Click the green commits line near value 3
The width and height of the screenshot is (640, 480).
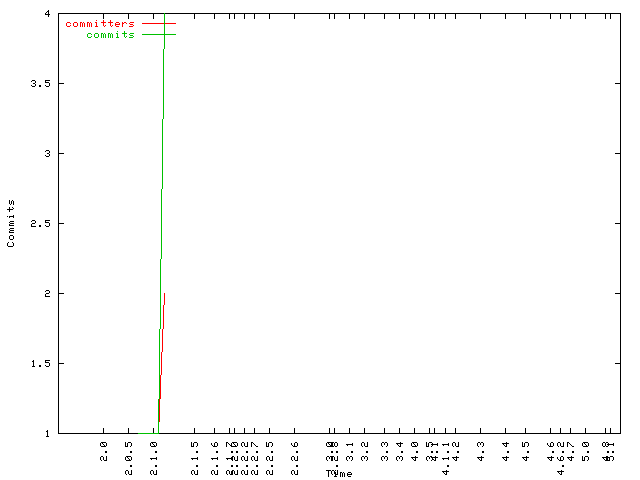pos(162,153)
